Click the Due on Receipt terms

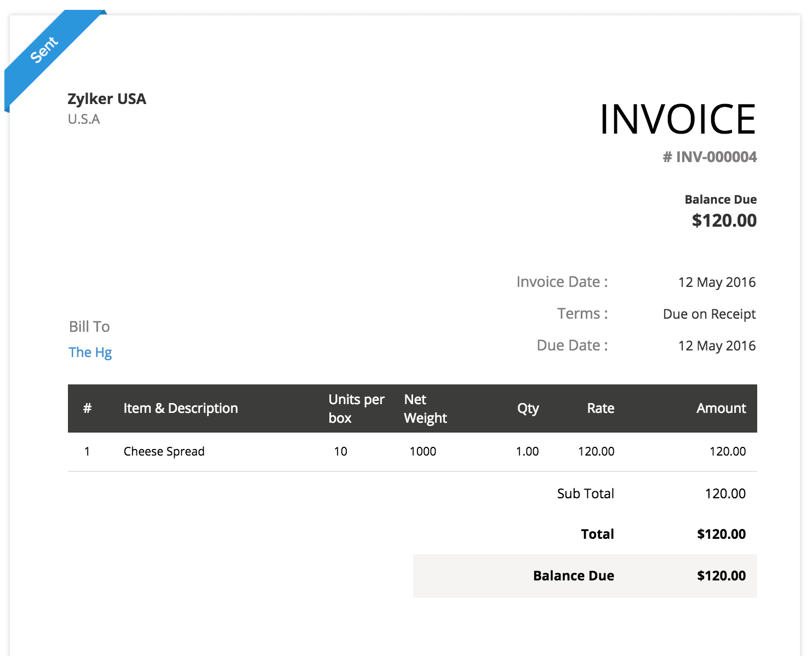709,314
